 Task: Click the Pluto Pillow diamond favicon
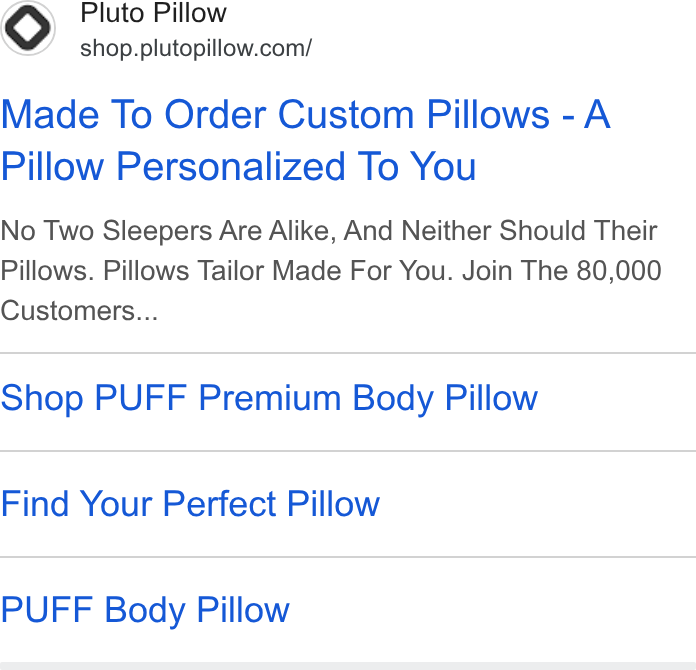pos(28,28)
